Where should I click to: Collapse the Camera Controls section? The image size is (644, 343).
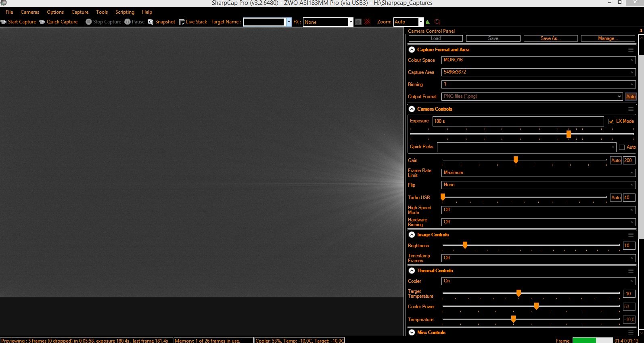412,109
